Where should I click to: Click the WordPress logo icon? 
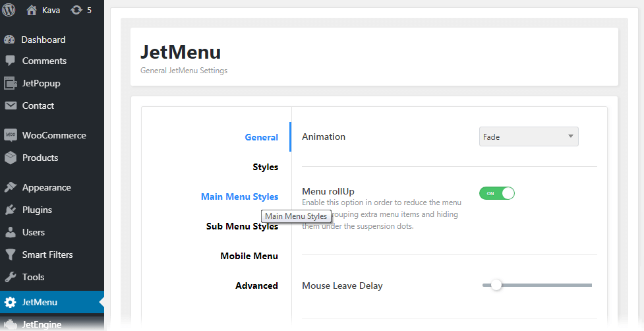click(x=9, y=10)
